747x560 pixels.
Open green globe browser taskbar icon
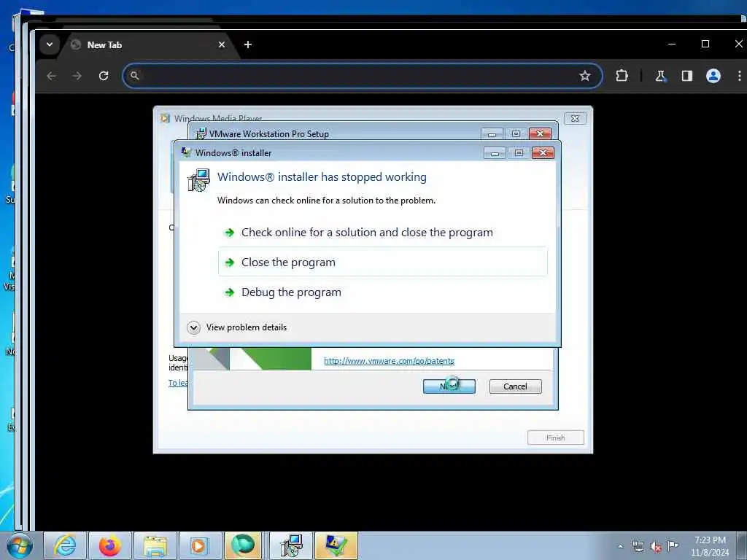point(243,545)
